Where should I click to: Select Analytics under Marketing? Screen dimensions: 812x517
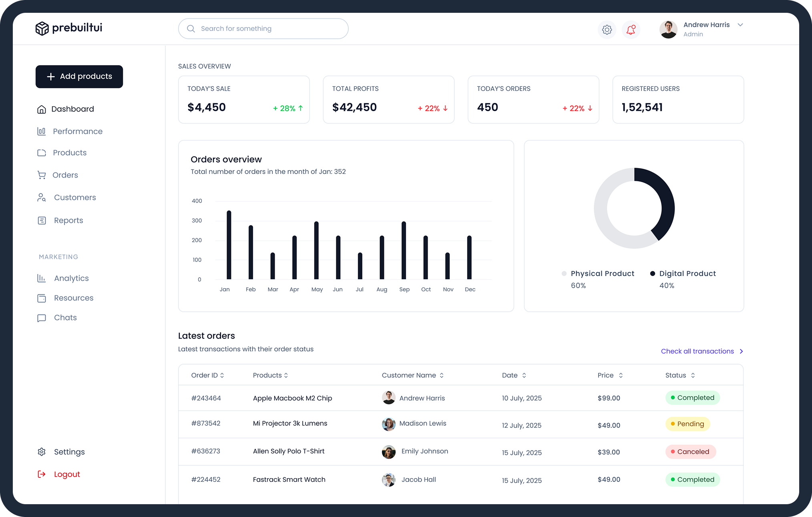71,278
